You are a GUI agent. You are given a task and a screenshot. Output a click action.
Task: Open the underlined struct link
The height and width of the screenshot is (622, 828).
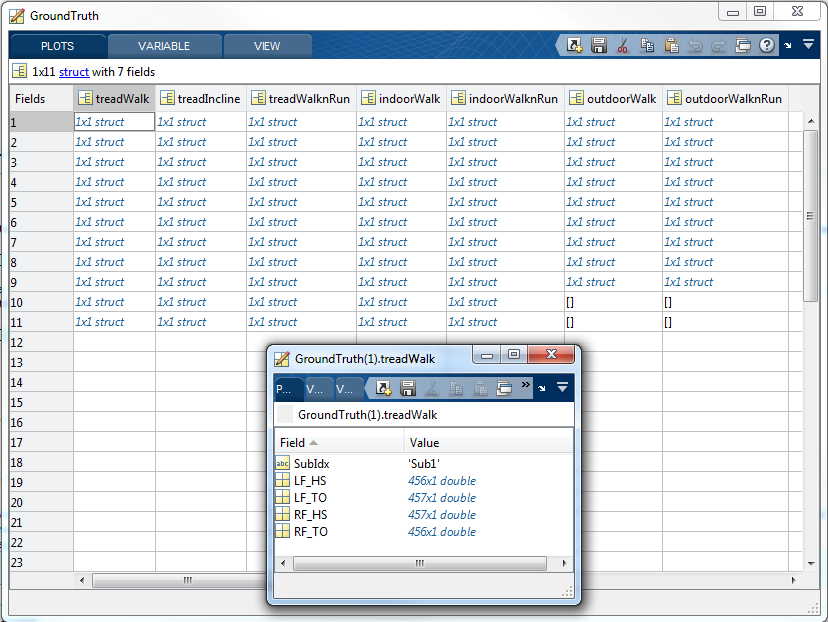[74, 72]
